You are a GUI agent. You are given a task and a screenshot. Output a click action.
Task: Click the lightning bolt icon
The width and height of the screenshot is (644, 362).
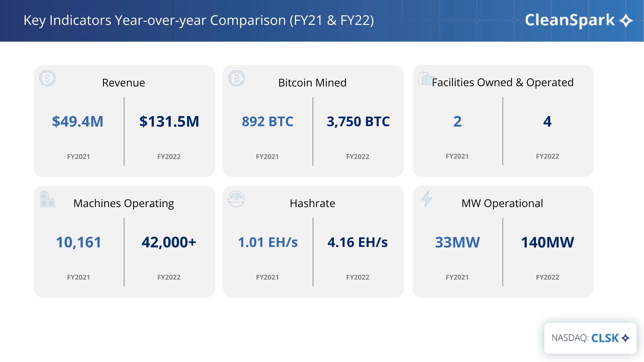427,199
